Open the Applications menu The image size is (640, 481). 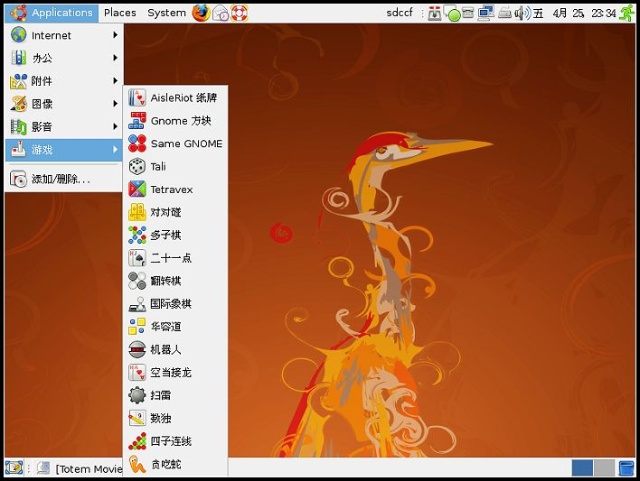coord(52,13)
